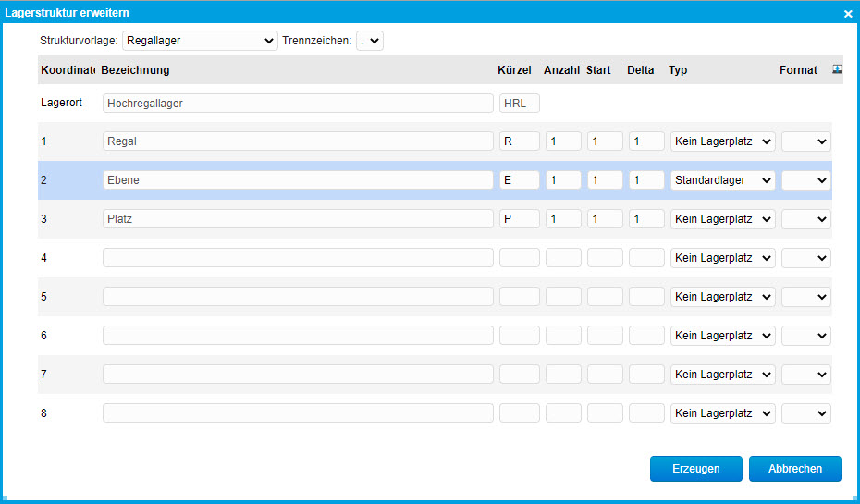The height and width of the screenshot is (504, 860).
Task: Open the Format dropdown in row 6
Action: tap(806, 336)
